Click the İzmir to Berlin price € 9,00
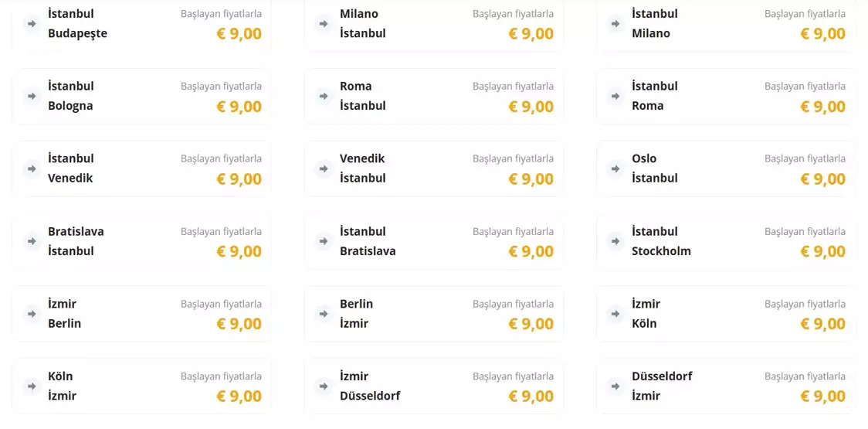 (x=239, y=324)
